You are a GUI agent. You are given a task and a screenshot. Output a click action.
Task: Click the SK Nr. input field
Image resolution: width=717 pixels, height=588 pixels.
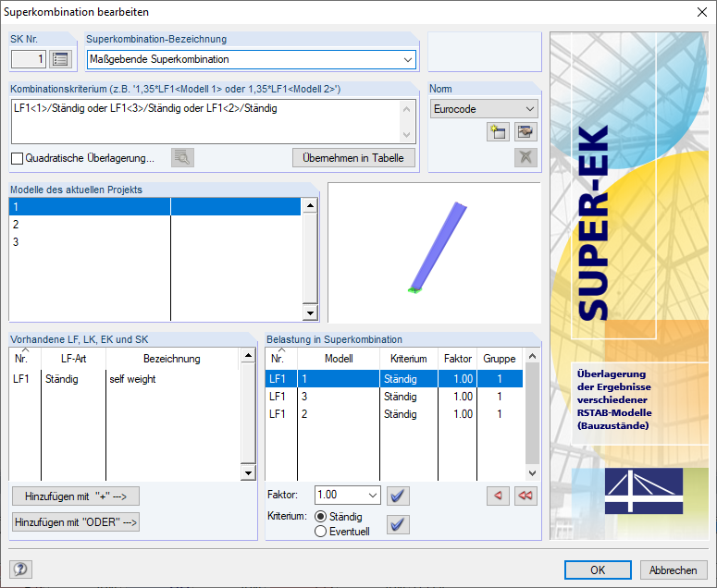click(29, 59)
